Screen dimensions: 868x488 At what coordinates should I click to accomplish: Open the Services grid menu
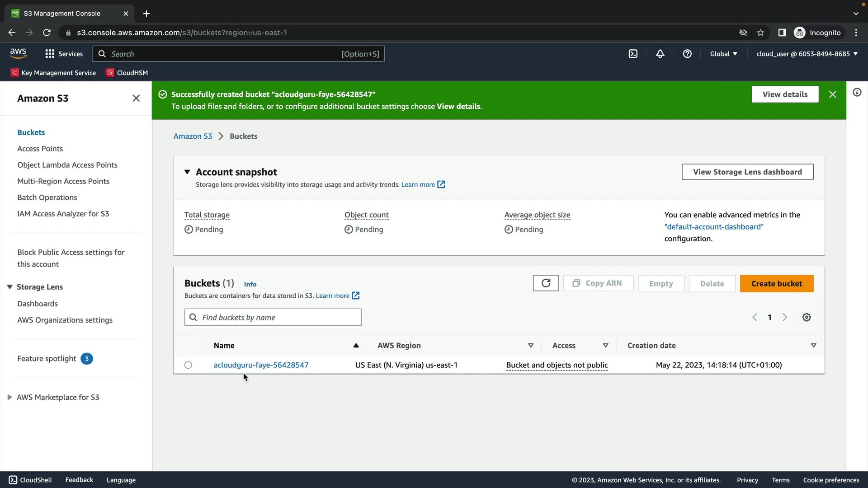coord(64,54)
